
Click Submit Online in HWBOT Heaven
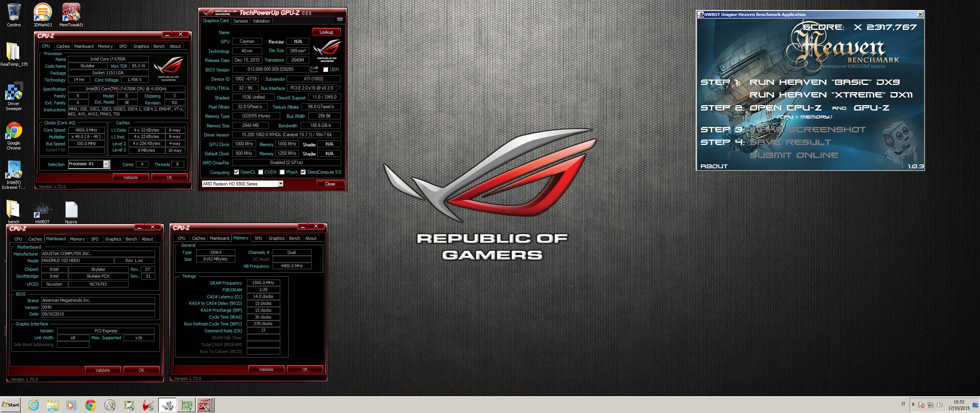(794, 155)
